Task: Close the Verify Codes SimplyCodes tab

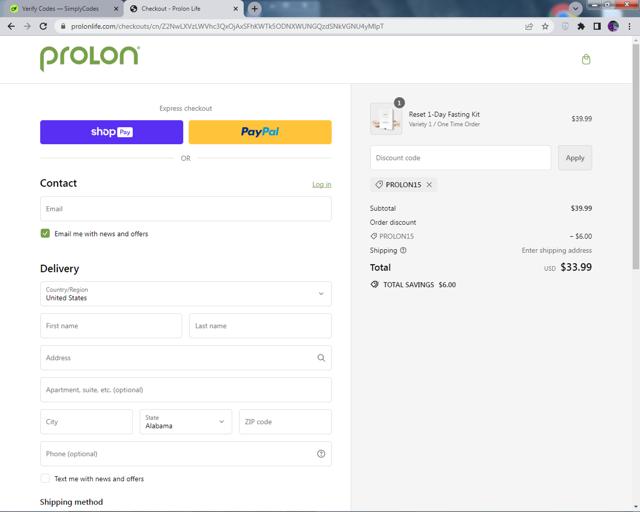Action: point(116,9)
